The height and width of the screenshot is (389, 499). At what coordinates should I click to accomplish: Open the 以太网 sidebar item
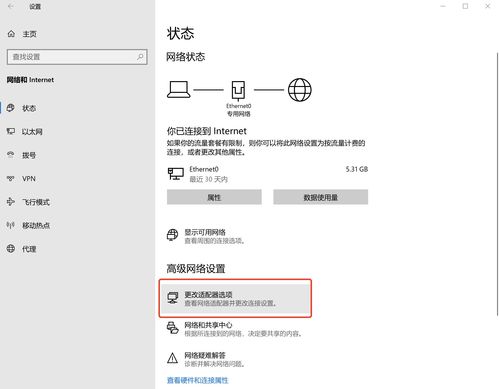[77, 132]
